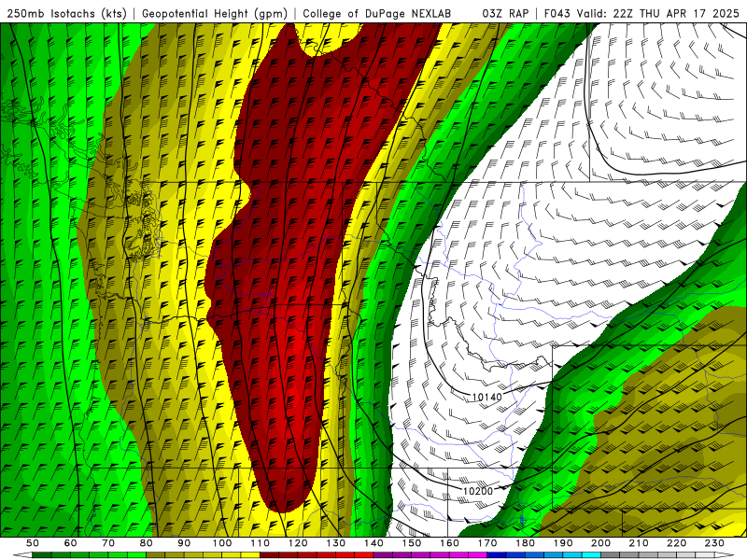The width and height of the screenshot is (747, 560).
Task: Click the olive swatch just right of 80
Action: 156,555
